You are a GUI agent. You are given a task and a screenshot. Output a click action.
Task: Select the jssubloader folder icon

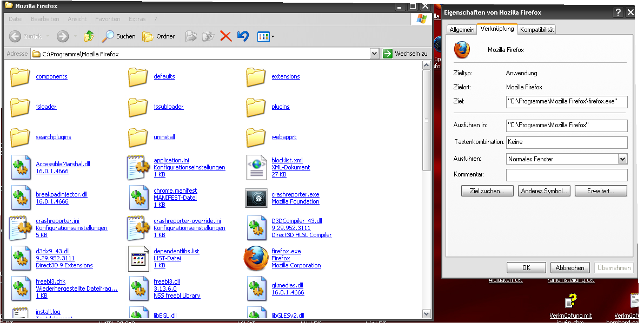pyautogui.click(x=137, y=107)
